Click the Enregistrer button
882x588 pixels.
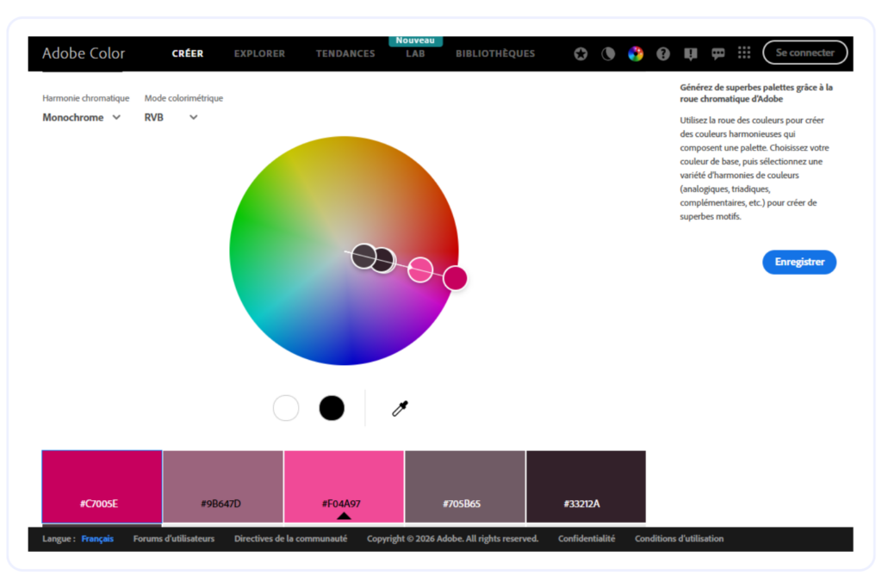[799, 262]
